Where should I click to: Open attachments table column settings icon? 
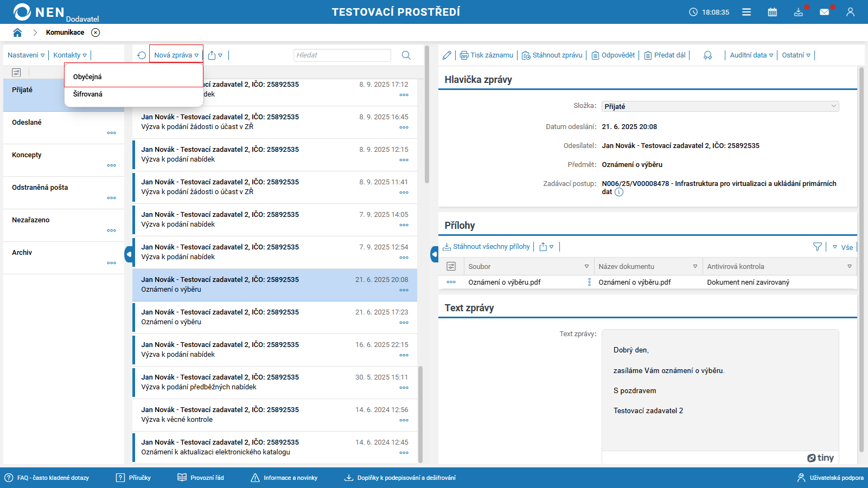pos(451,266)
